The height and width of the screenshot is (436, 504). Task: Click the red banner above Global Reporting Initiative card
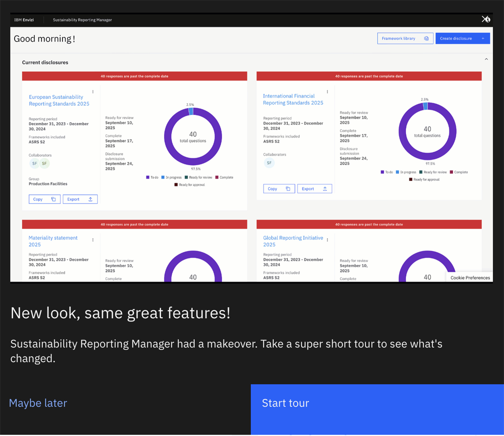pyautogui.click(x=369, y=225)
